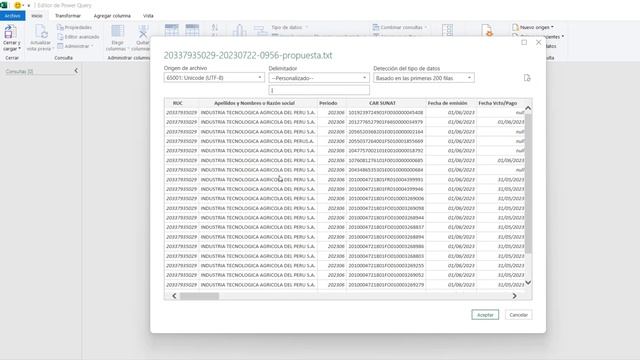Viewport: 640px width, 360px height.
Task: Click the split column icon
Action: pyautogui.click(x=240, y=31)
